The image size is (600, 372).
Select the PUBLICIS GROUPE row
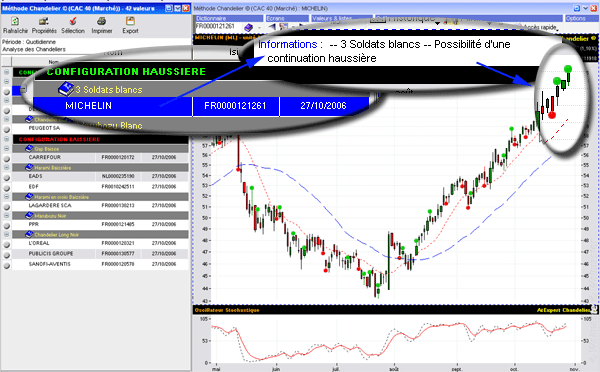pyautogui.click(x=101, y=253)
